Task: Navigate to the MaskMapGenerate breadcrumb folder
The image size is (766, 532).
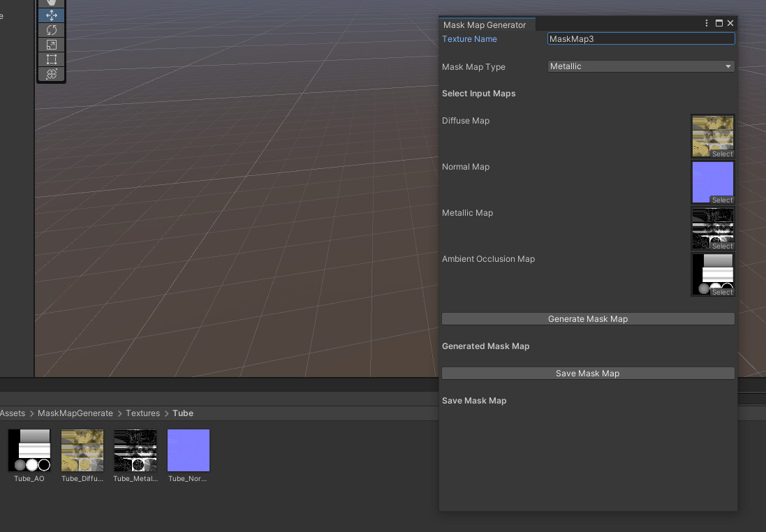Action: pyautogui.click(x=75, y=413)
